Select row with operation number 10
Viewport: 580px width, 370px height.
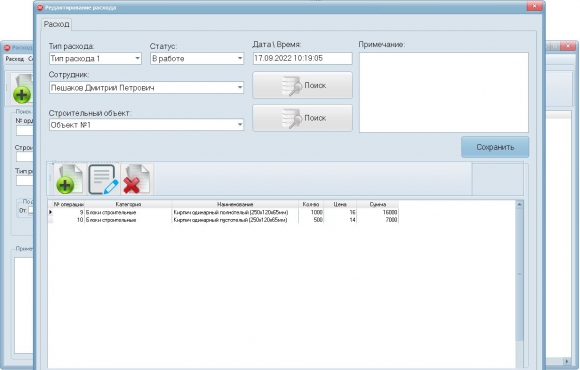click(223, 220)
